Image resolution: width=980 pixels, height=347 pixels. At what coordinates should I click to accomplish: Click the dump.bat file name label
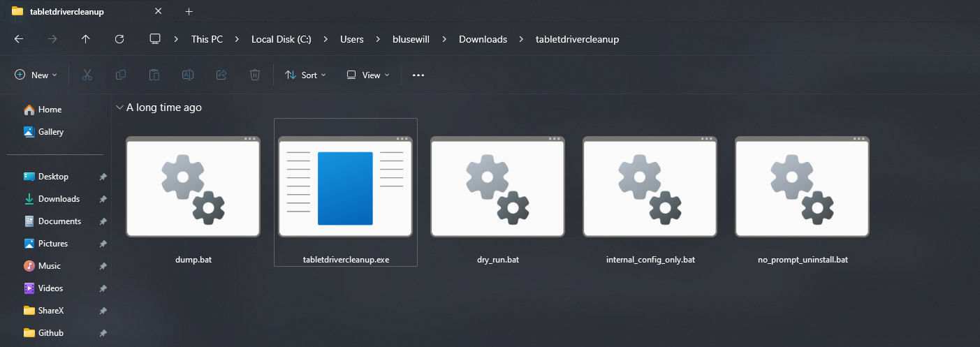pyautogui.click(x=193, y=260)
